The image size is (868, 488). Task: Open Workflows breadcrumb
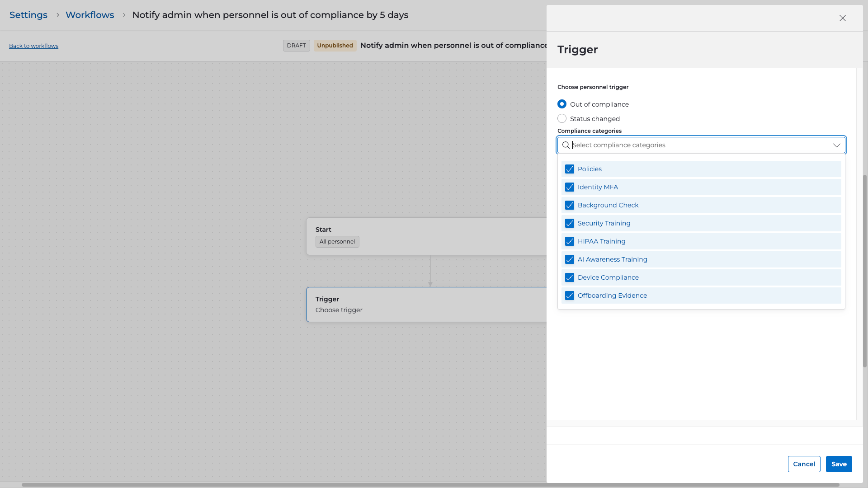[90, 15]
